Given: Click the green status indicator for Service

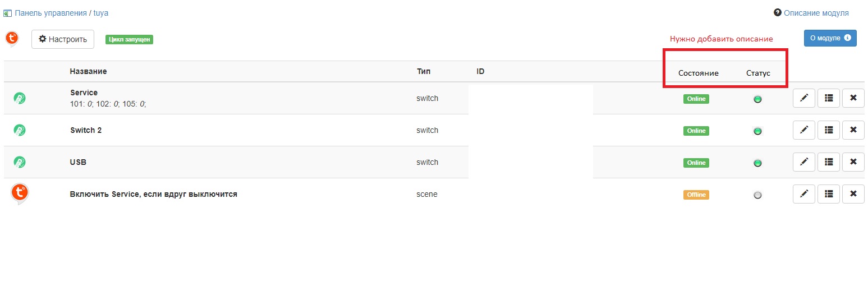Looking at the screenshot, I should point(757,99).
